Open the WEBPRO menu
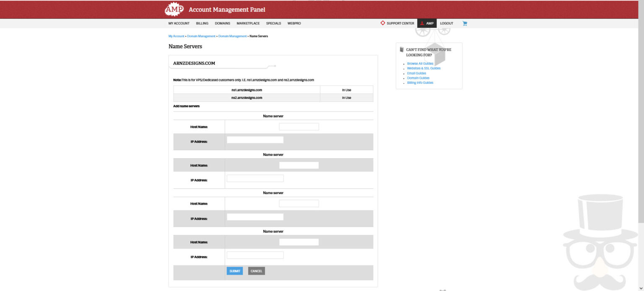This screenshot has height=291, width=644. pyautogui.click(x=294, y=23)
